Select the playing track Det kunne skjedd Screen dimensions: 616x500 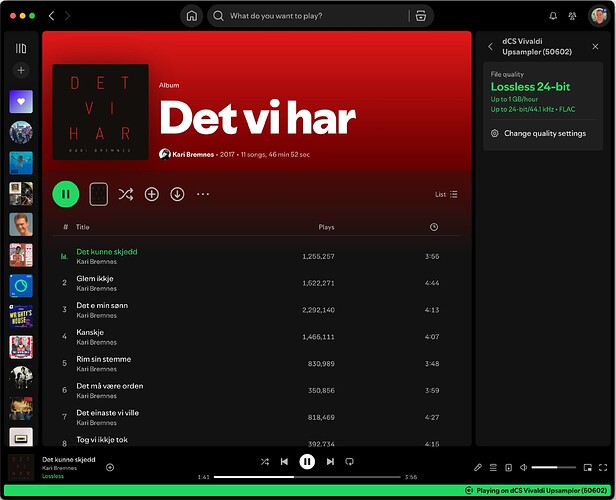(x=256, y=256)
